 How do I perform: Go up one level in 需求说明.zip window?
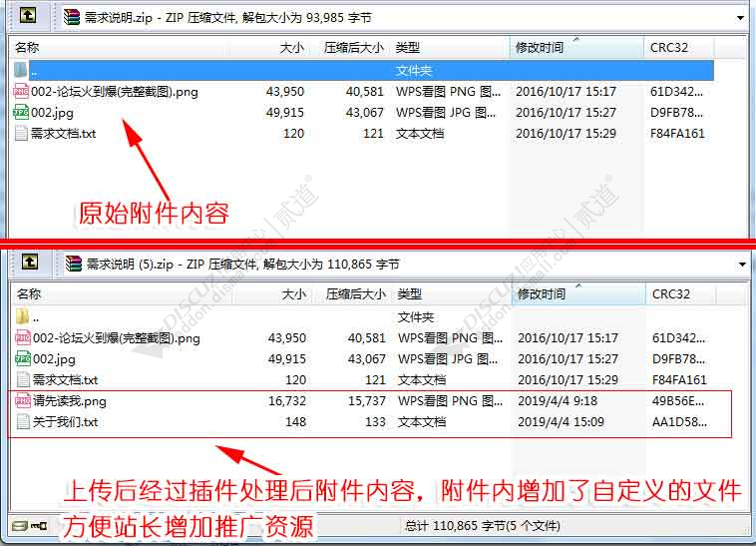point(28,15)
